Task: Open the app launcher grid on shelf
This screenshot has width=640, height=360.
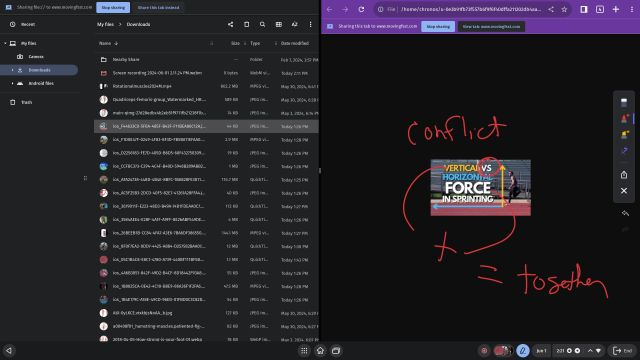Action: [304, 351]
